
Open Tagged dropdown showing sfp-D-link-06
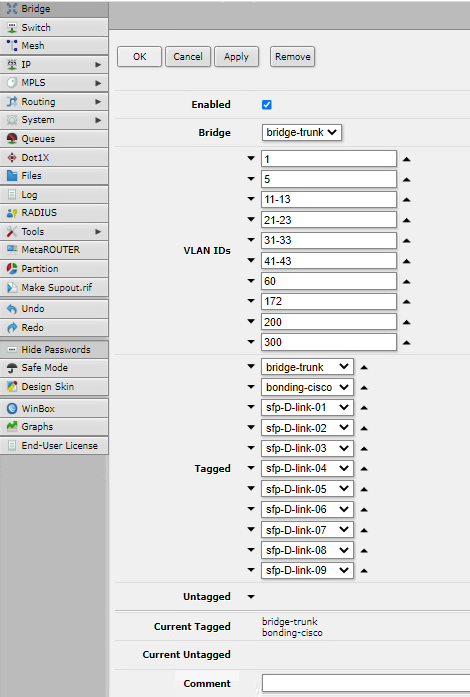pos(307,509)
